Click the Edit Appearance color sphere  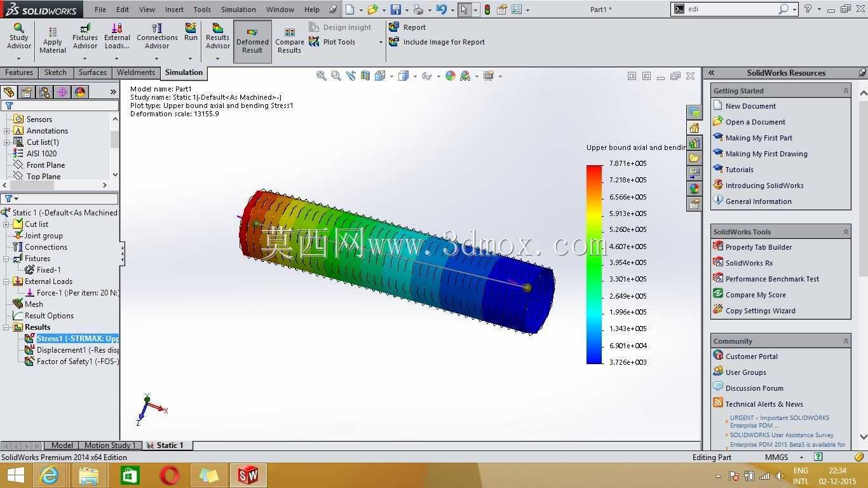(451, 76)
